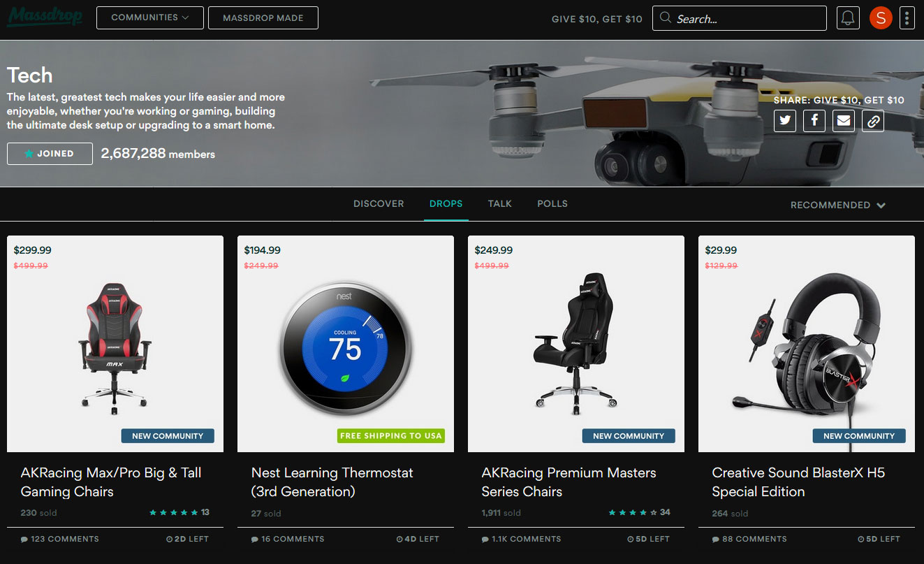This screenshot has height=564, width=924.
Task: View 123 comments on AKRacing Max/Pro
Action: [x=60, y=539]
